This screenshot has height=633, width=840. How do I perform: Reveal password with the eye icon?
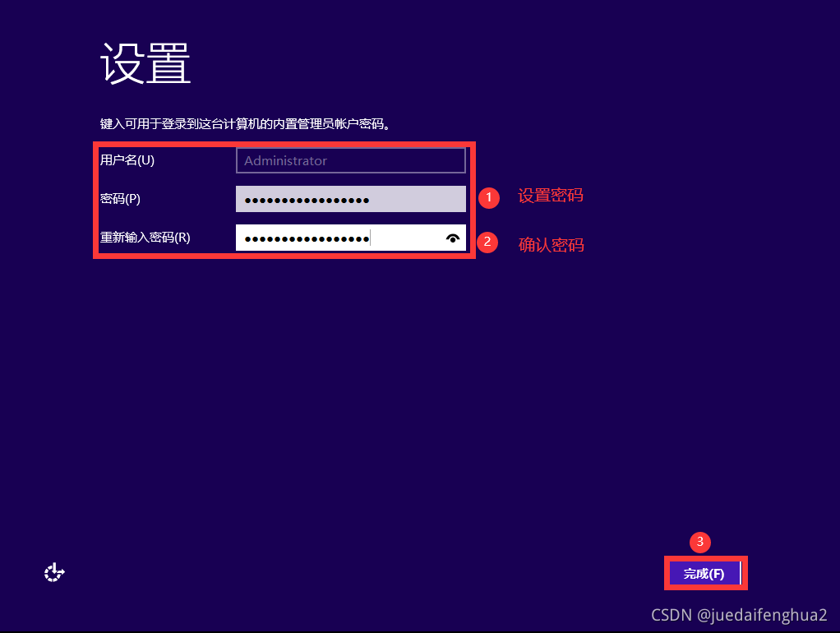[x=453, y=238]
